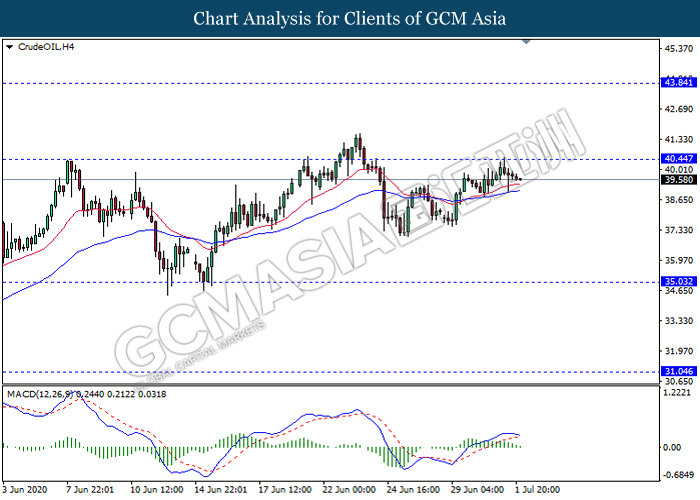Click the 10 Jun 12:00 time label
The width and height of the screenshot is (700, 500).
[x=156, y=490]
